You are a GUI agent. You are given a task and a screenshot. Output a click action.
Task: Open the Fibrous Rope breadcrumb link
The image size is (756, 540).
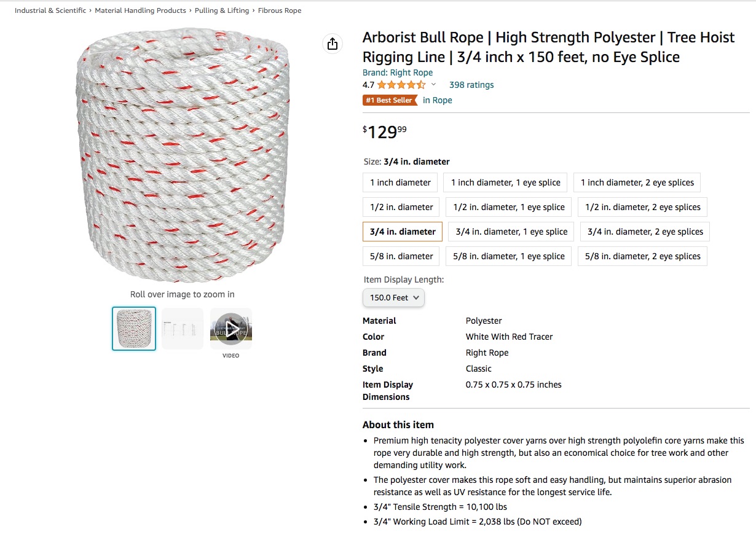pos(280,10)
